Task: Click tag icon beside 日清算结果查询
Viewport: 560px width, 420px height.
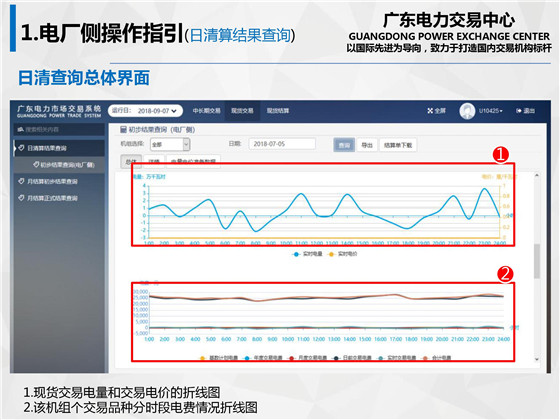Action: tap(21, 148)
